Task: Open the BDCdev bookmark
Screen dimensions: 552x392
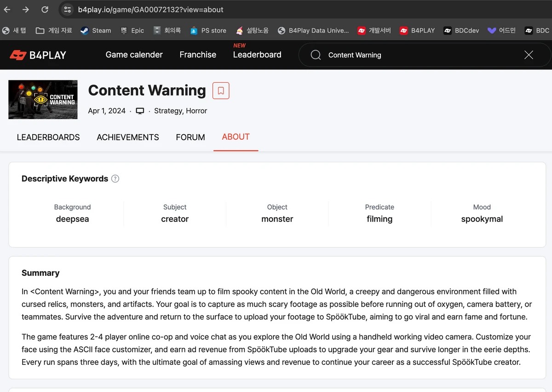Action: 461,30
